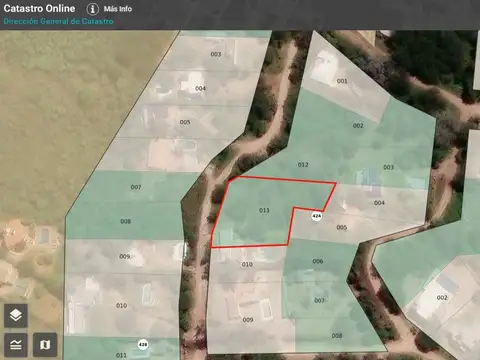
Task: Open the Más Info link
Action: point(118,9)
